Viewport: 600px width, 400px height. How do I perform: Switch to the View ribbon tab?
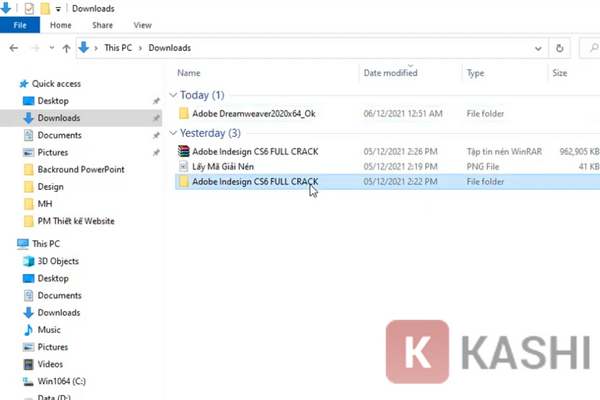click(x=142, y=25)
